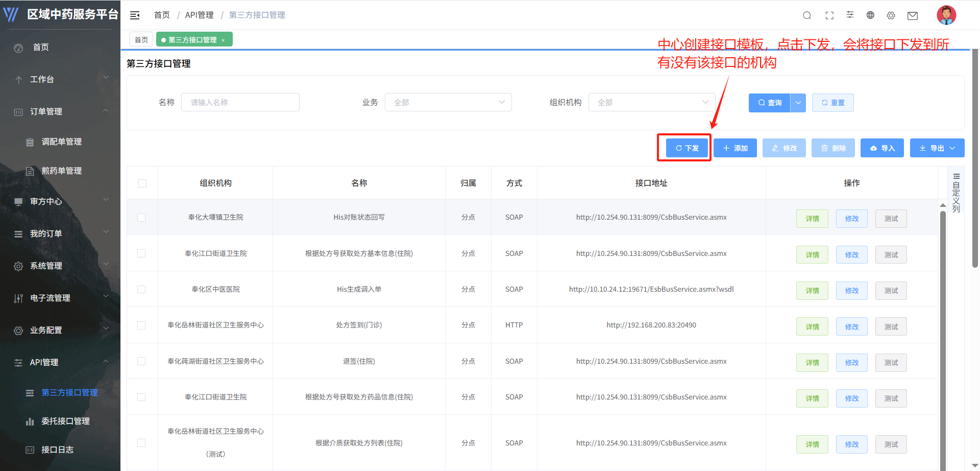This screenshot has width=980, height=471.
Task: Check the 根据处方号获取处方基本信息 row checkbox
Action: [x=141, y=253]
